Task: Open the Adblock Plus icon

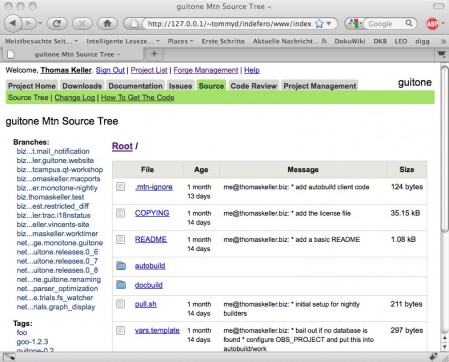Action: [x=432, y=24]
